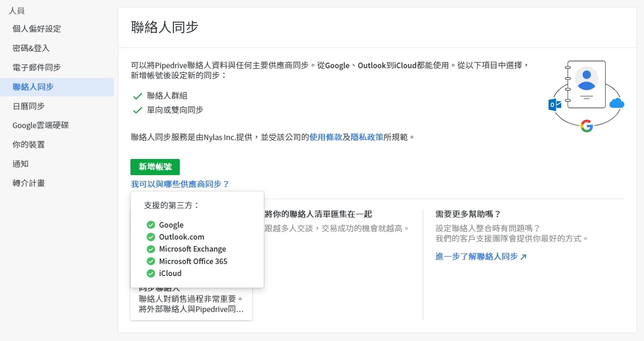Click the green check icon beside iCloud
The width and height of the screenshot is (644, 341).
click(x=150, y=273)
